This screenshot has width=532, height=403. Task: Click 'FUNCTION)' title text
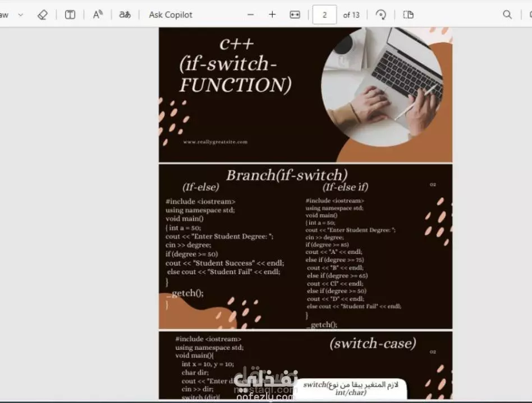pos(236,85)
